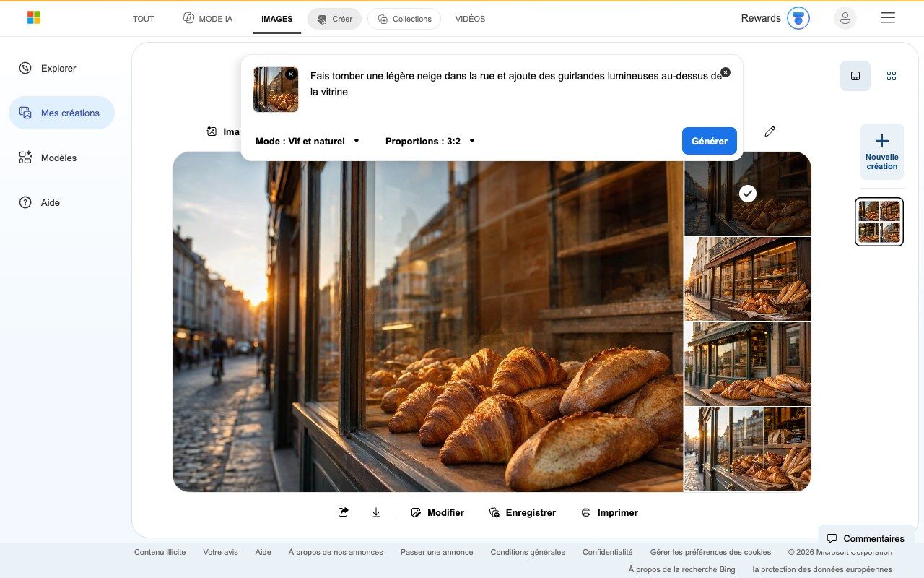The height and width of the screenshot is (578, 924).
Task: Click the pencil edit icon
Action: coord(770,131)
